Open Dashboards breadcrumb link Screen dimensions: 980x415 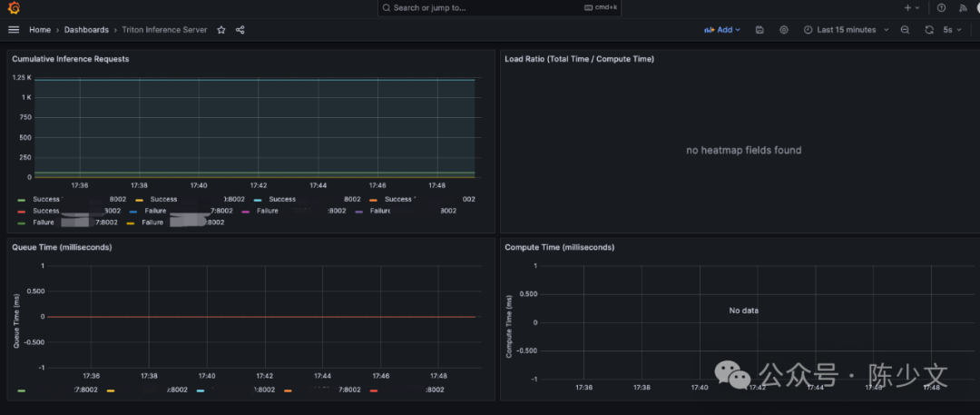tap(86, 29)
